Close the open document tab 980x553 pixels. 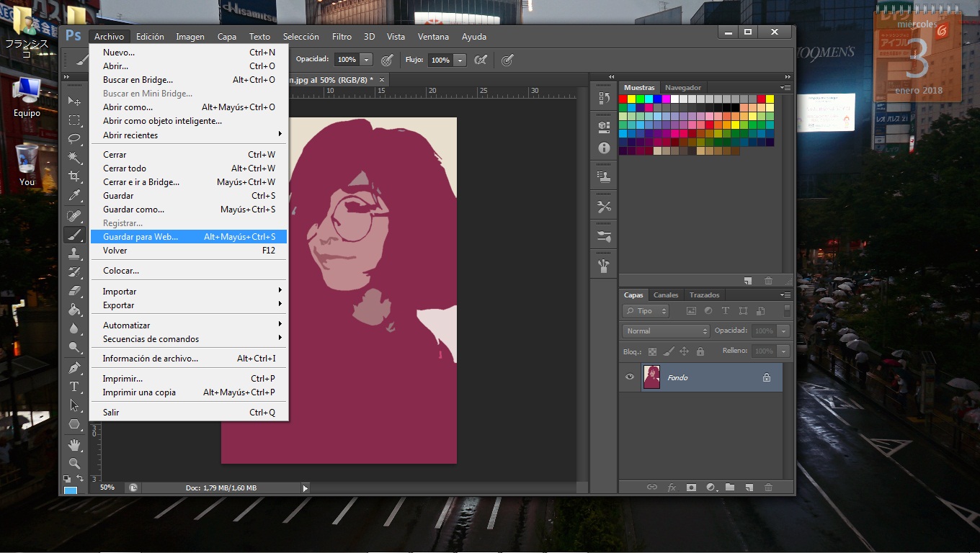coord(382,80)
